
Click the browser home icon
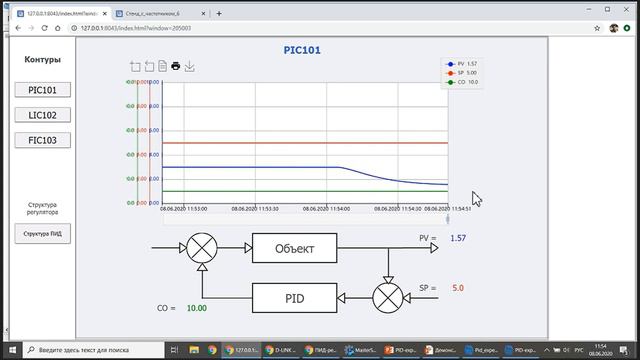(58, 28)
